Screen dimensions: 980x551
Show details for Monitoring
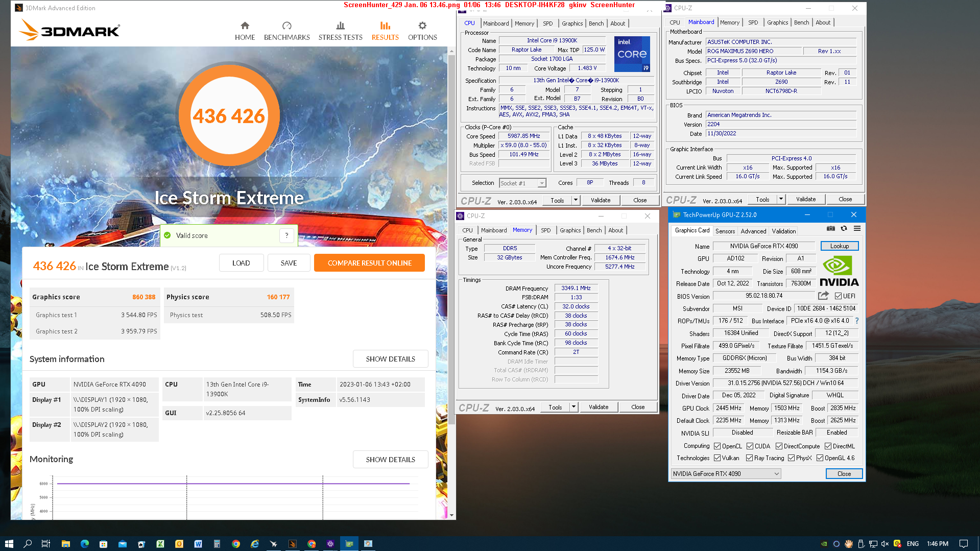(390, 460)
